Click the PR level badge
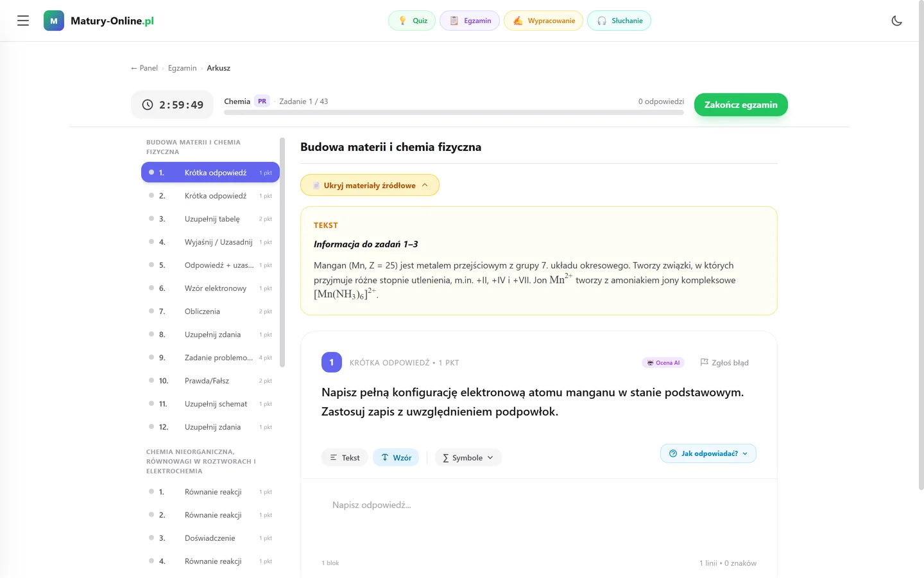This screenshot has height=578, width=924. pyautogui.click(x=262, y=101)
